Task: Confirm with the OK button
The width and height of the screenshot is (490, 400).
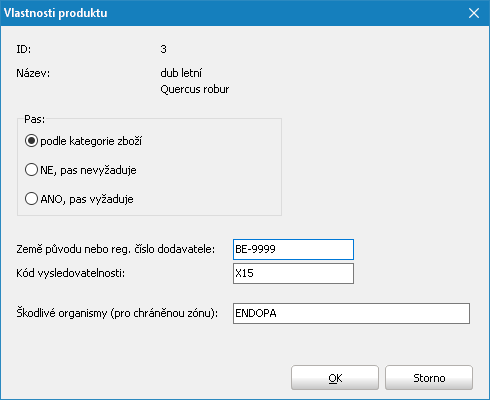Action: point(335,378)
